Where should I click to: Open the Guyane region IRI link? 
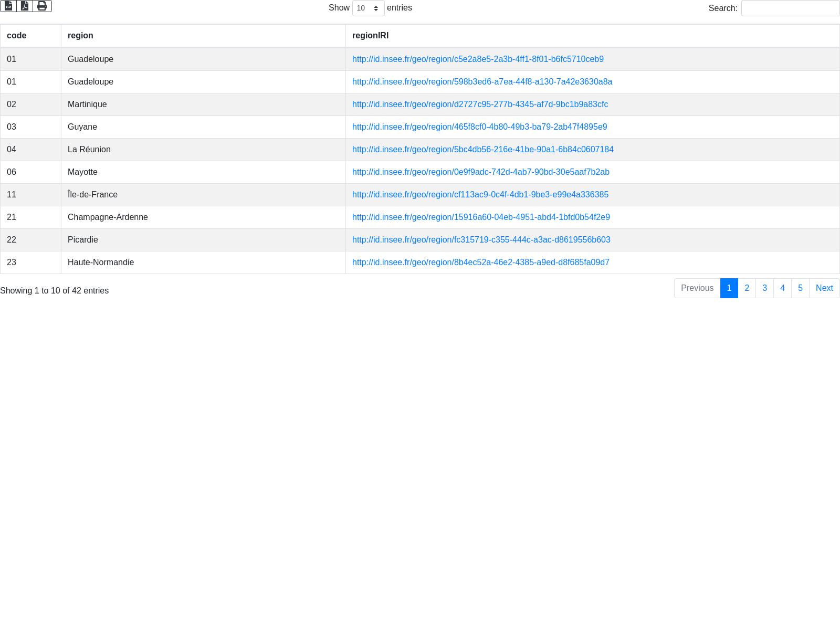click(479, 127)
